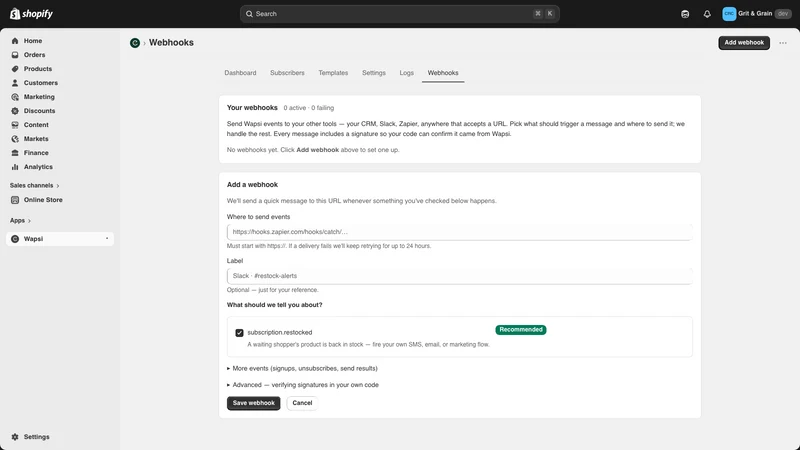Focus the Where to send events URL field
Image resolution: width=800 pixels, height=450 pixels.
(x=459, y=232)
